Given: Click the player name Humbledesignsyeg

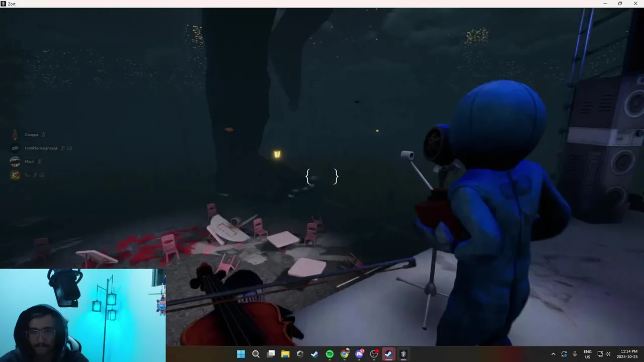Looking at the screenshot, I should tap(41, 148).
